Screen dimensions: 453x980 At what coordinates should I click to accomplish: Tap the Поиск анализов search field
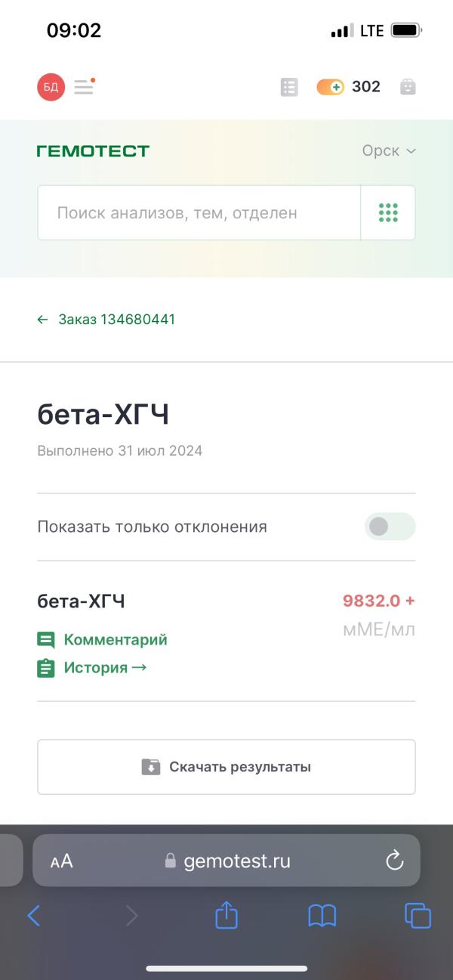[x=199, y=213]
